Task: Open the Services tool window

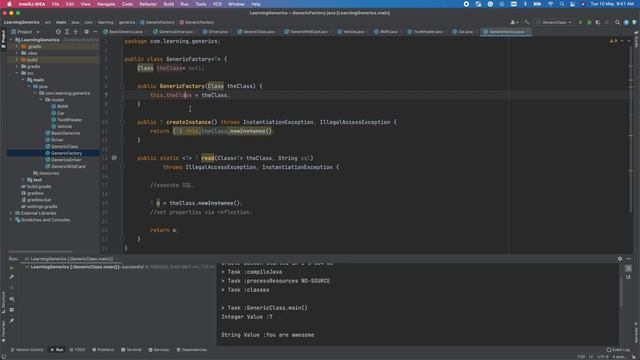Action: tap(159, 350)
